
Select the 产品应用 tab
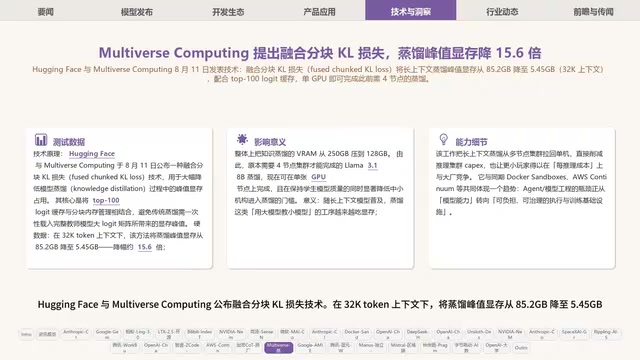[x=319, y=11]
